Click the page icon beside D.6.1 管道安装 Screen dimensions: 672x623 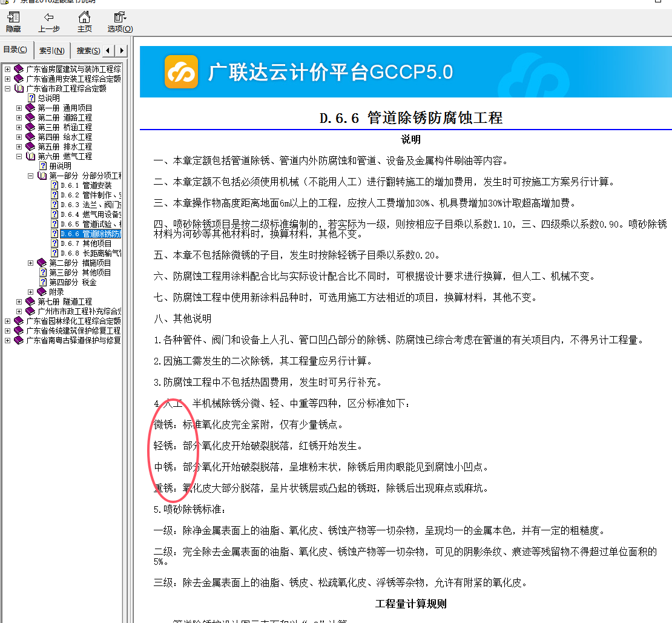click(x=54, y=185)
